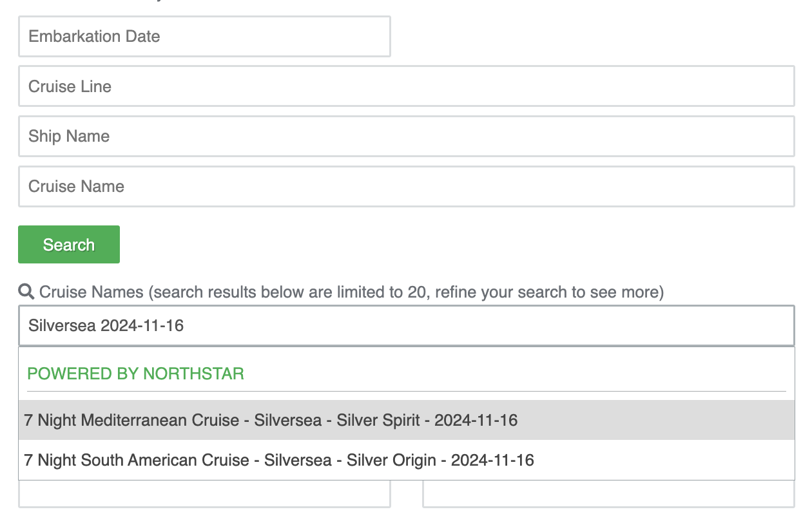812x523 pixels.
Task: Click the Cruise Name text field
Action: pos(407,186)
